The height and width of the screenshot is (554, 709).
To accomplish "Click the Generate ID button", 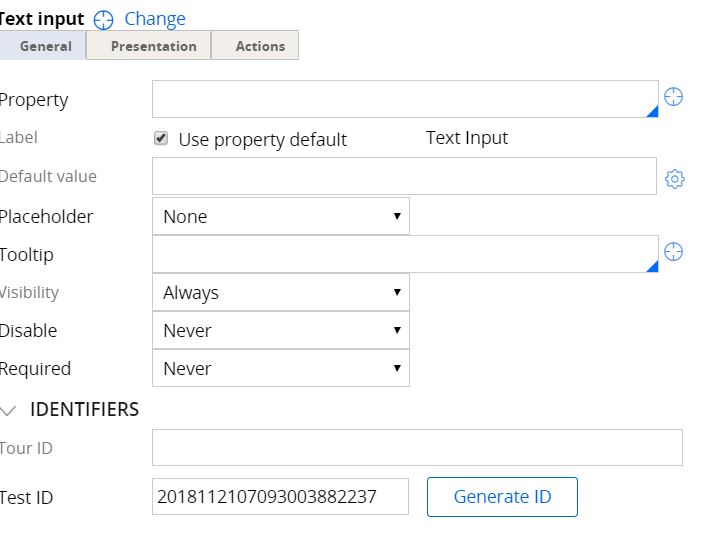I will coord(502,496).
